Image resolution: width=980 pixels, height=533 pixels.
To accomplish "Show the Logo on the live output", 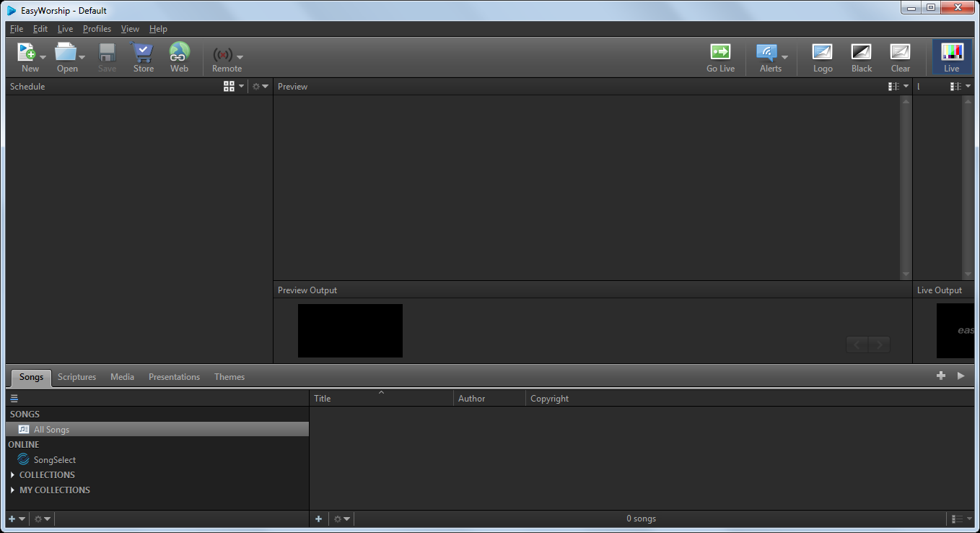I will (x=823, y=56).
